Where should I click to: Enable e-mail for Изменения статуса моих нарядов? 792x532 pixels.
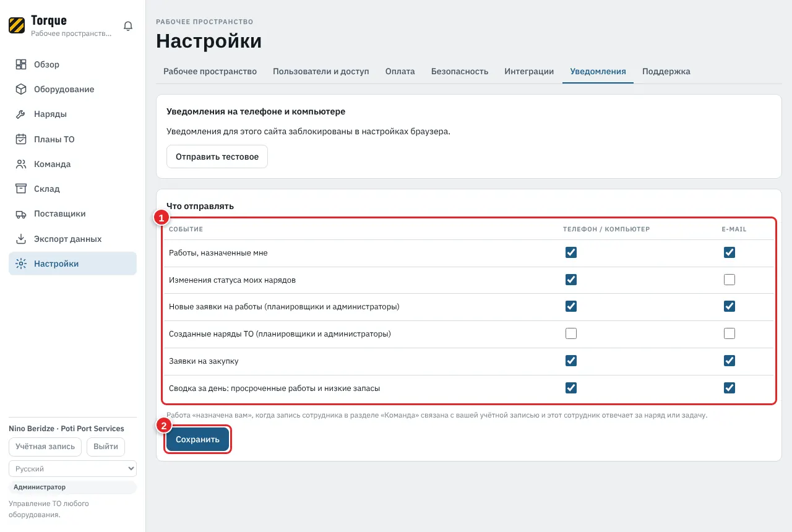point(730,280)
